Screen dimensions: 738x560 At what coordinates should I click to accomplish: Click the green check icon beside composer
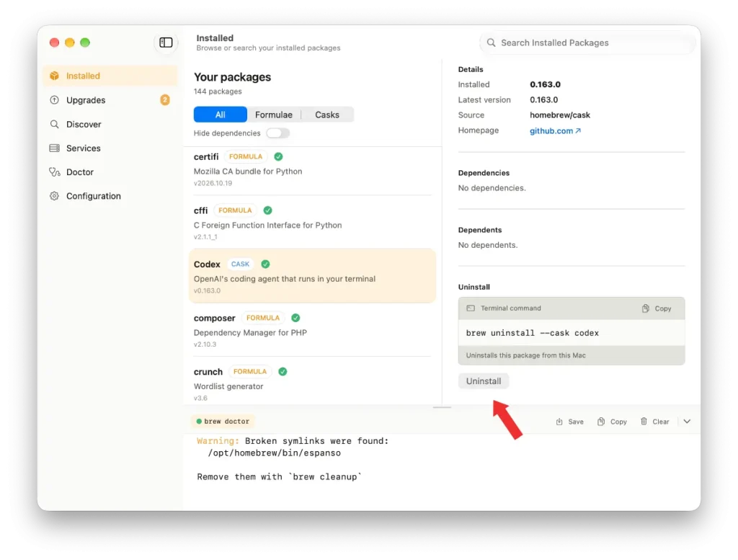click(x=295, y=318)
